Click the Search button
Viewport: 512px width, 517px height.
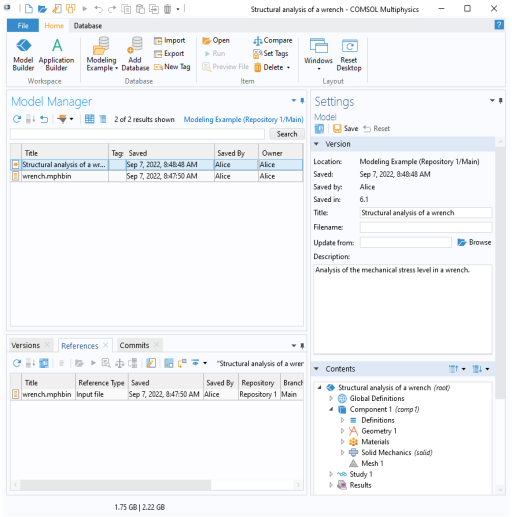click(x=287, y=134)
